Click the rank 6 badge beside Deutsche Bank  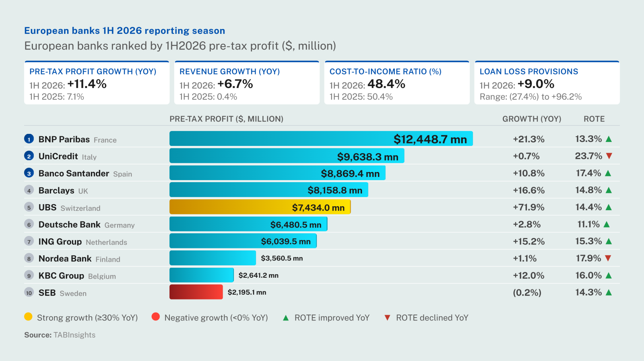coord(29,224)
